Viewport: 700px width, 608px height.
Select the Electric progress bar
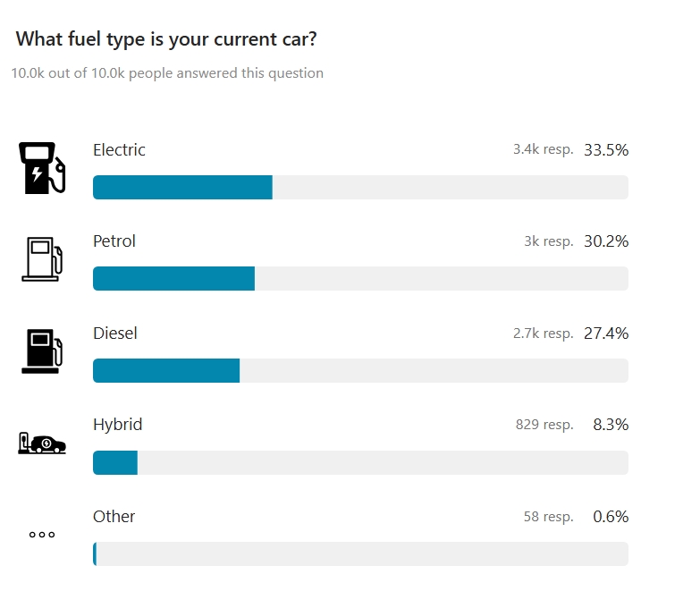(x=360, y=187)
